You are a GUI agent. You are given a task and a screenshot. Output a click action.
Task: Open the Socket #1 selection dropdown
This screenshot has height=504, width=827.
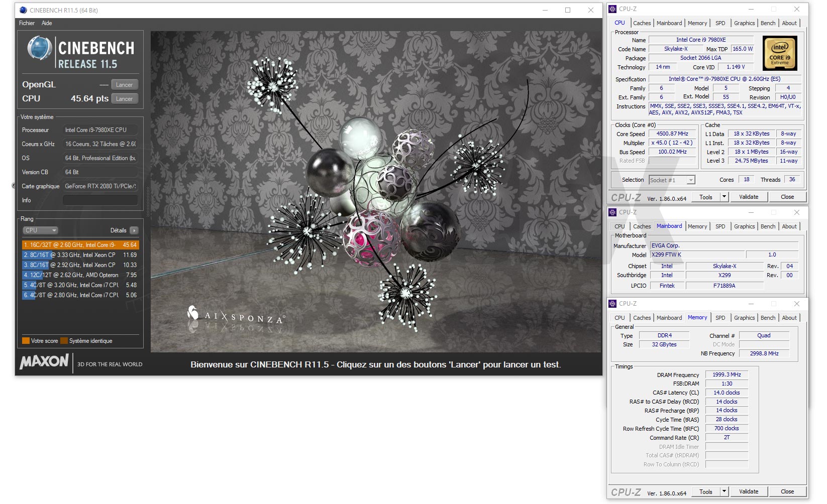672,180
